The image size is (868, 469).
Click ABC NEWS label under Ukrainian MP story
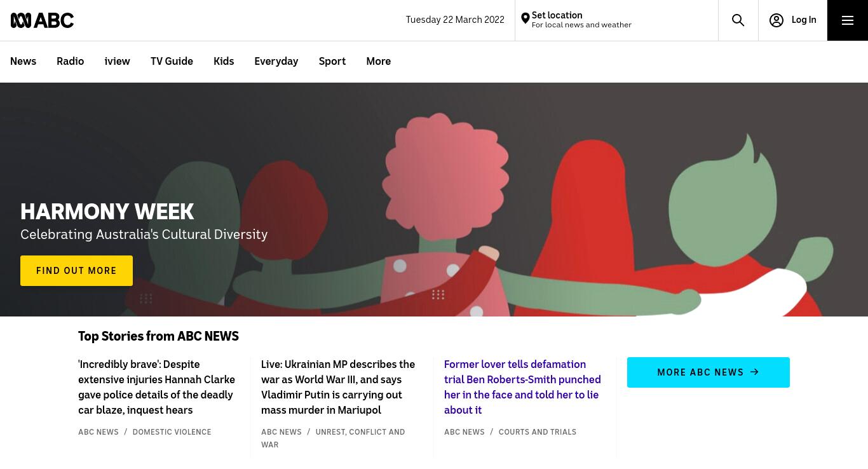281,432
